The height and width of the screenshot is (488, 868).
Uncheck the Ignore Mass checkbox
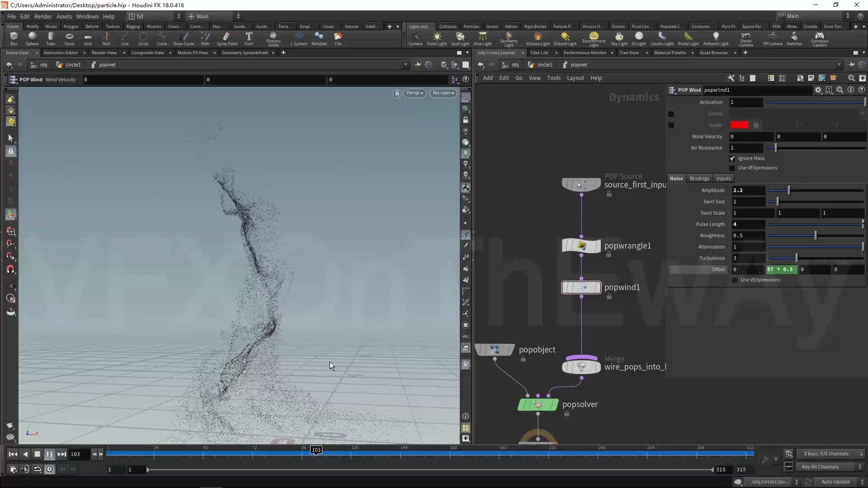[x=733, y=159]
